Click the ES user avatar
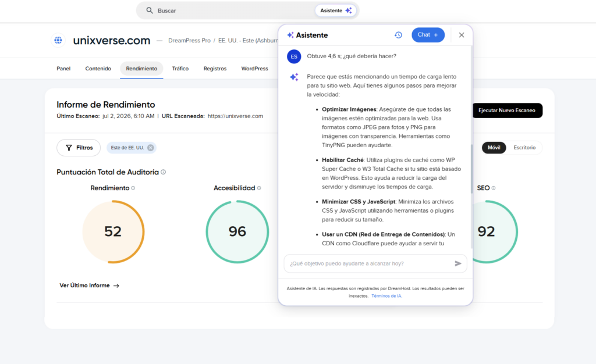This screenshot has height=364, width=596. pos(294,56)
